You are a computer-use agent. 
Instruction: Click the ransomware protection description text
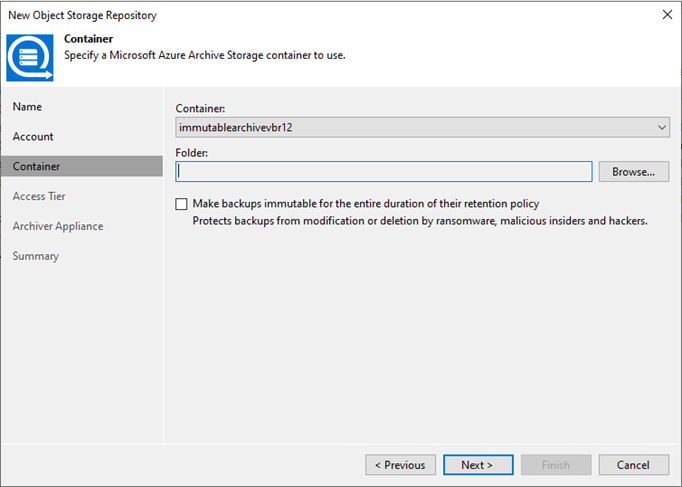click(x=420, y=221)
